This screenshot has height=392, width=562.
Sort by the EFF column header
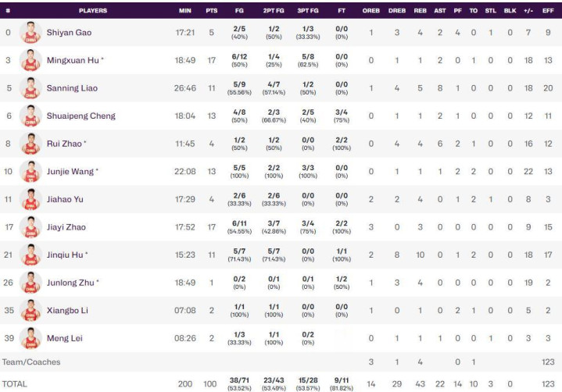pyautogui.click(x=548, y=11)
